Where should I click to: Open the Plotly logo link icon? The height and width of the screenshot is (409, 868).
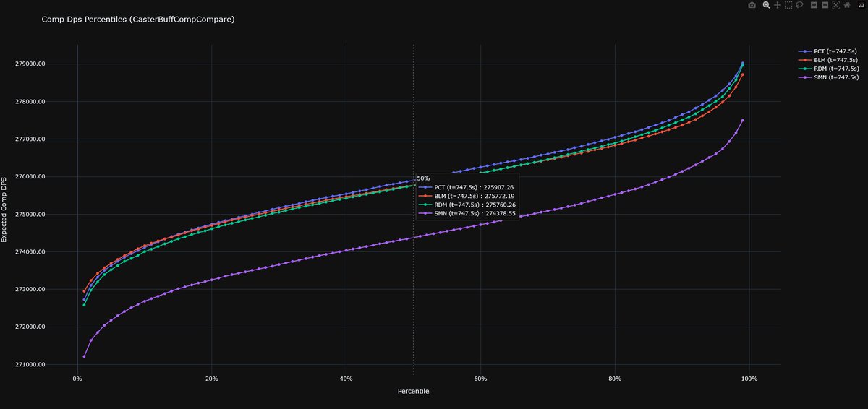861,5
